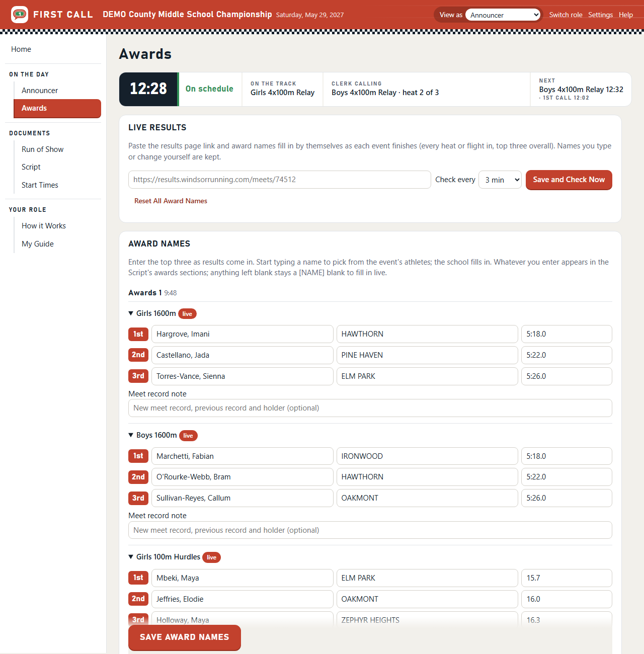The width and height of the screenshot is (644, 654).
Task: Edit Sullivan-Reyes, Callum name field
Action: [x=243, y=498]
